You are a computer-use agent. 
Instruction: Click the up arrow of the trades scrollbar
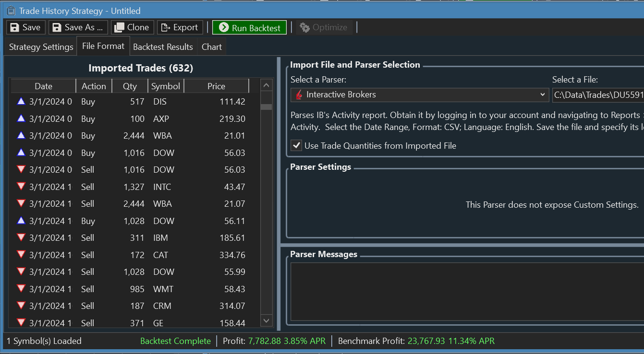266,86
